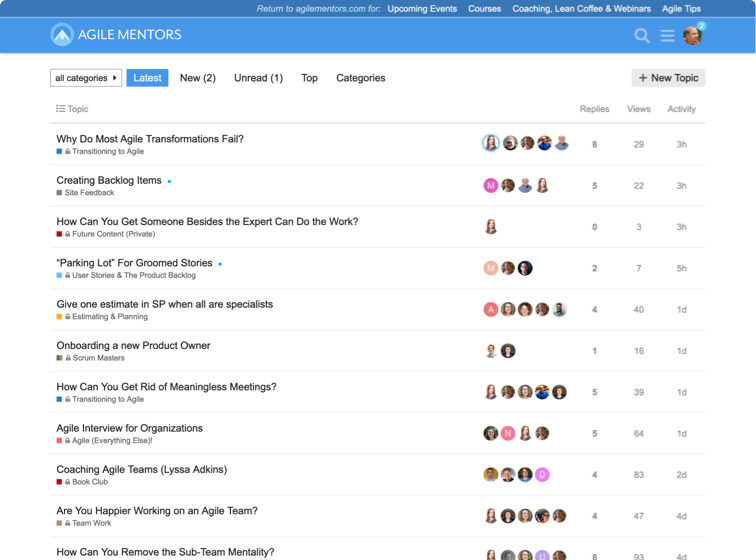Follow the Upcoming Events link

(422, 9)
